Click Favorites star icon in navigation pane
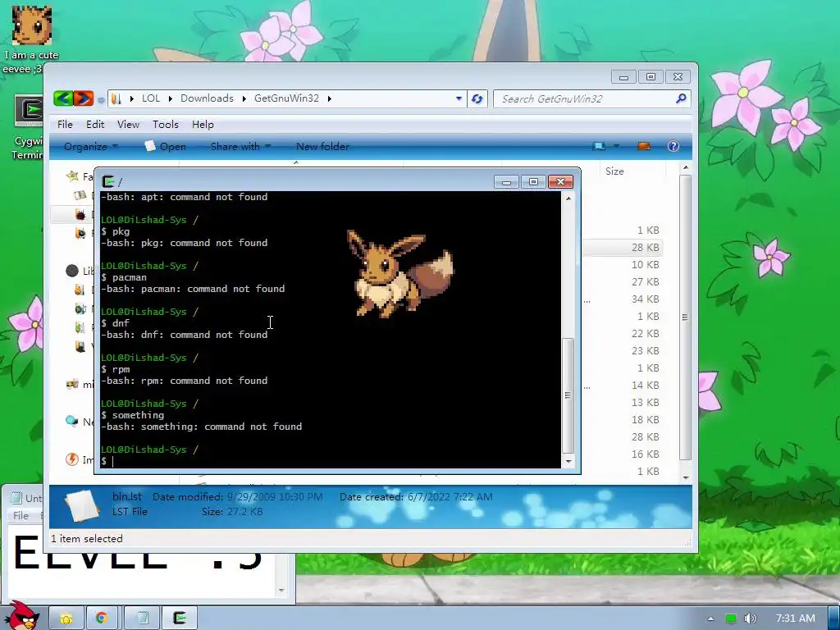Image resolution: width=840 pixels, height=630 pixels. [72, 176]
